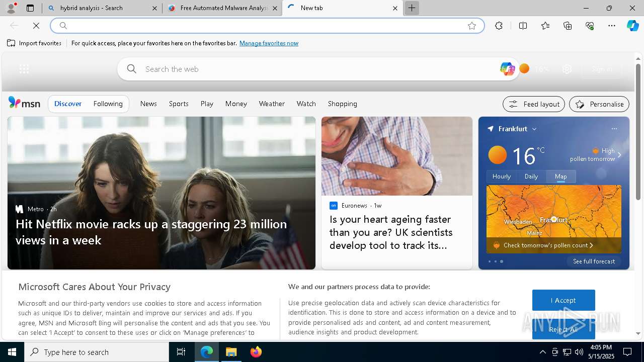Viewport: 644px width, 362px height.
Task: Add this page to favorites star
Action: click(x=472, y=26)
